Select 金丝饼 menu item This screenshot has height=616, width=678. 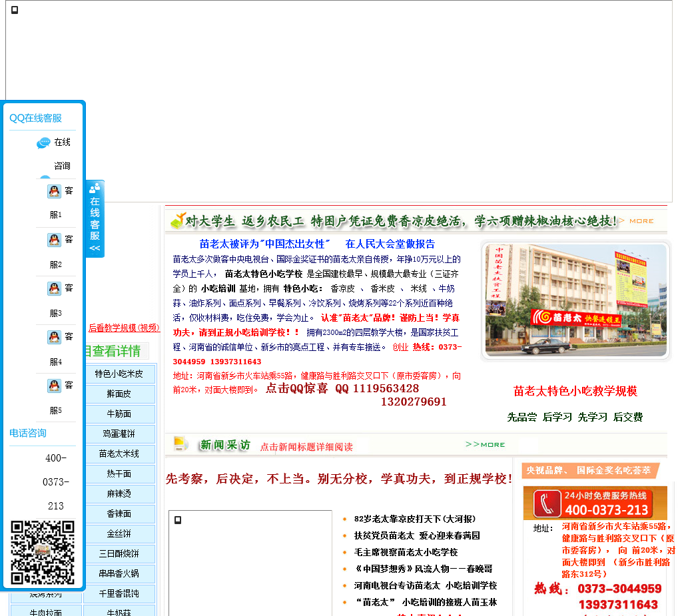click(x=119, y=534)
